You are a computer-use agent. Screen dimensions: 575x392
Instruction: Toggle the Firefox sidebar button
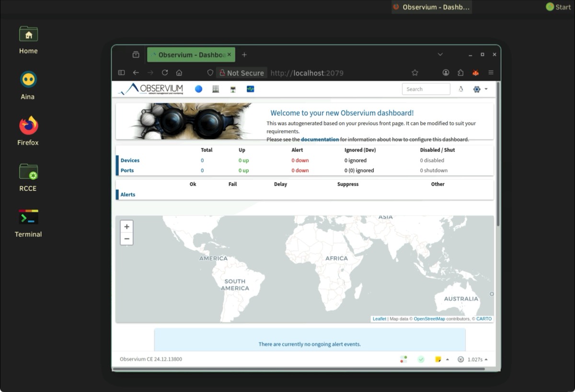[x=121, y=73]
